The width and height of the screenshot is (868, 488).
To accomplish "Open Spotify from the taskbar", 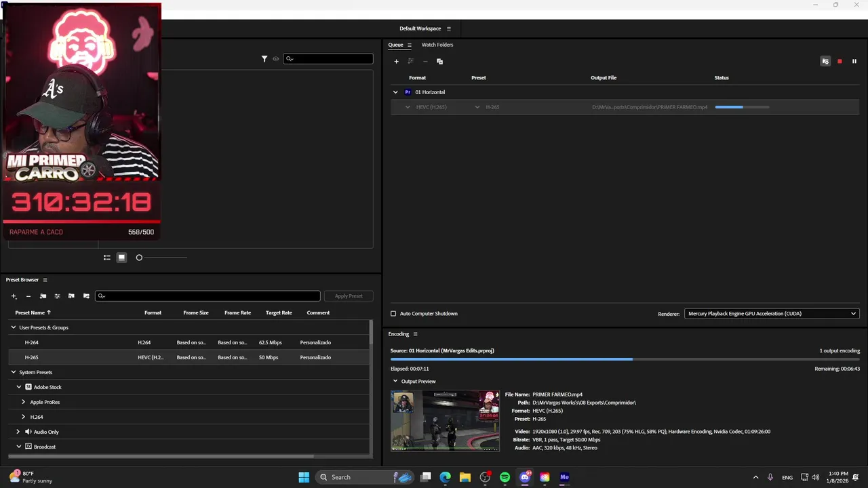I will (505, 477).
